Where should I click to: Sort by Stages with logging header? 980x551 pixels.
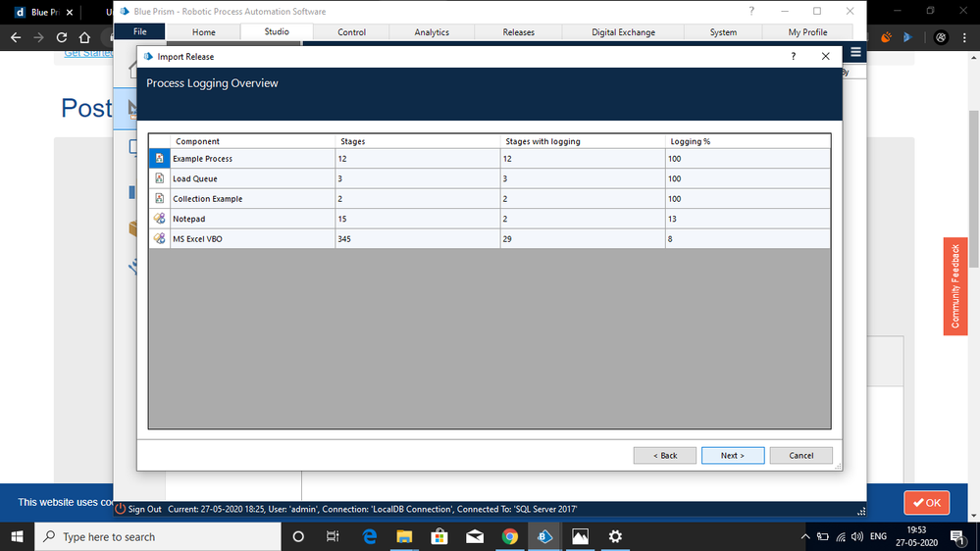coord(583,141)
